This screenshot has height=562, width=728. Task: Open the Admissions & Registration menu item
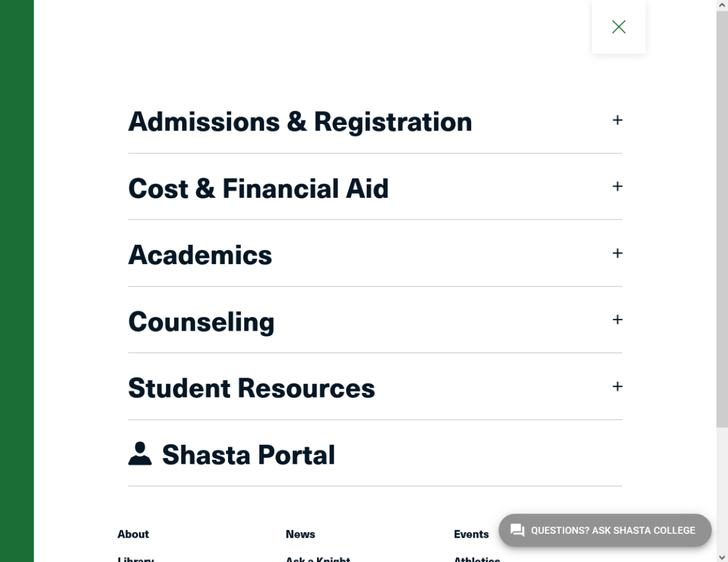click(x=300, y=122)
